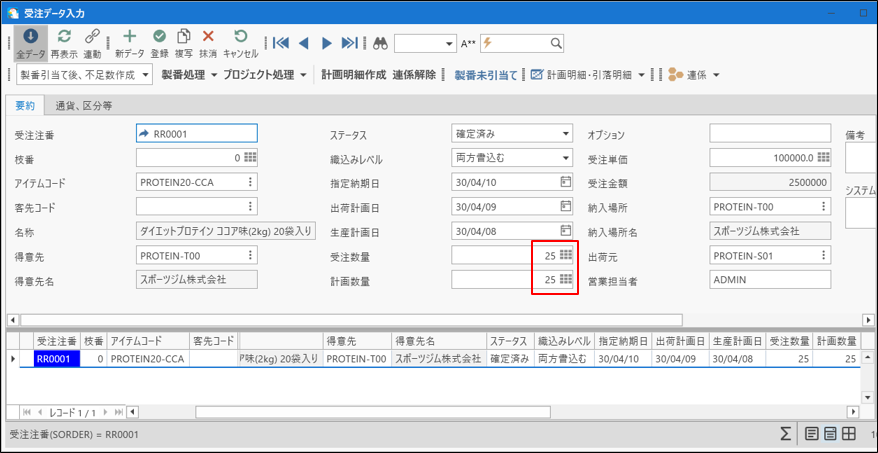
Task: Click 計画明細作成 button
Action: (x=353, y=75)
